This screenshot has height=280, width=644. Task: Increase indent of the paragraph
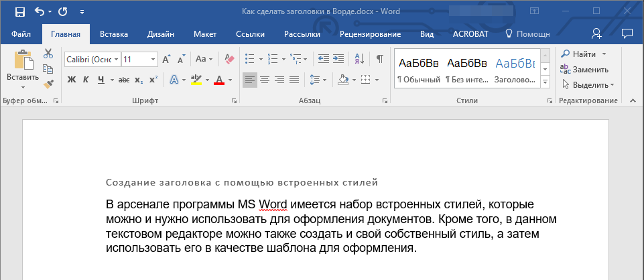[x=338, y=59]
